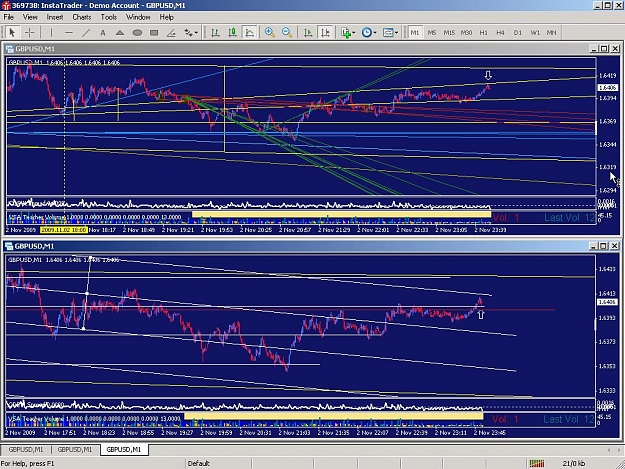
Task: Click the 2 Nov 23:45 time label in lower chart
Action: click(489, 432)
